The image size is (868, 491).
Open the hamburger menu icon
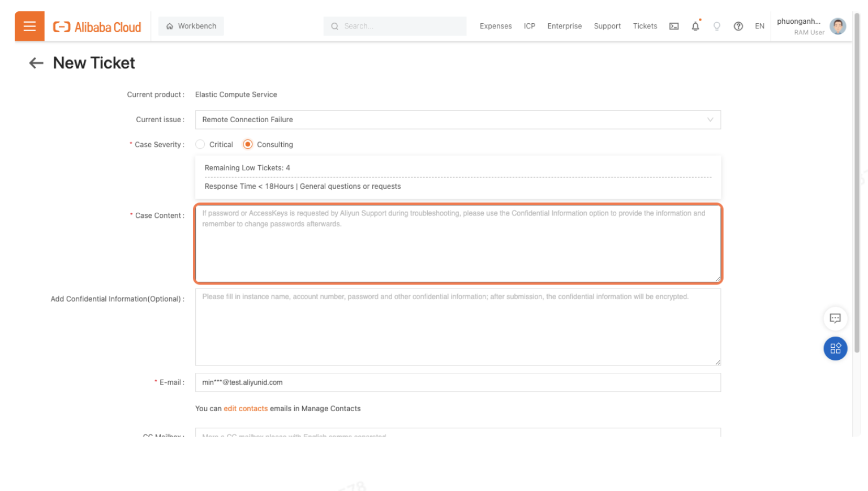click(29, 26)
